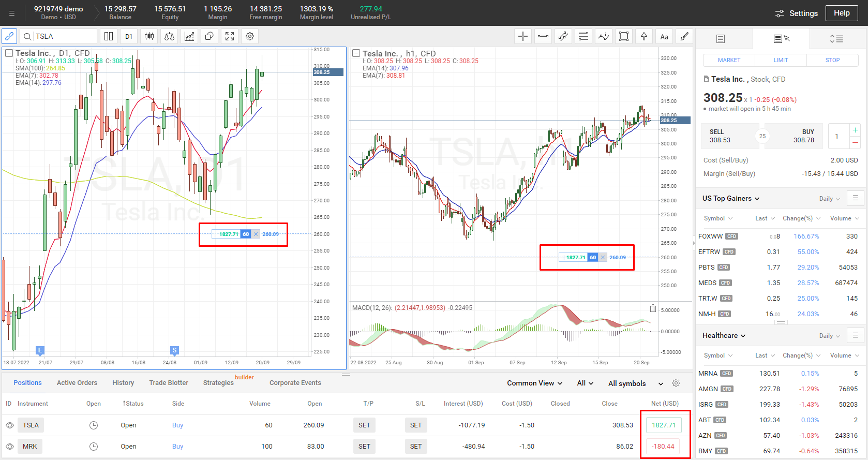Open the Corporate Events tab
The height and width of the screenshot is (460, 868).
coord(295,383)
